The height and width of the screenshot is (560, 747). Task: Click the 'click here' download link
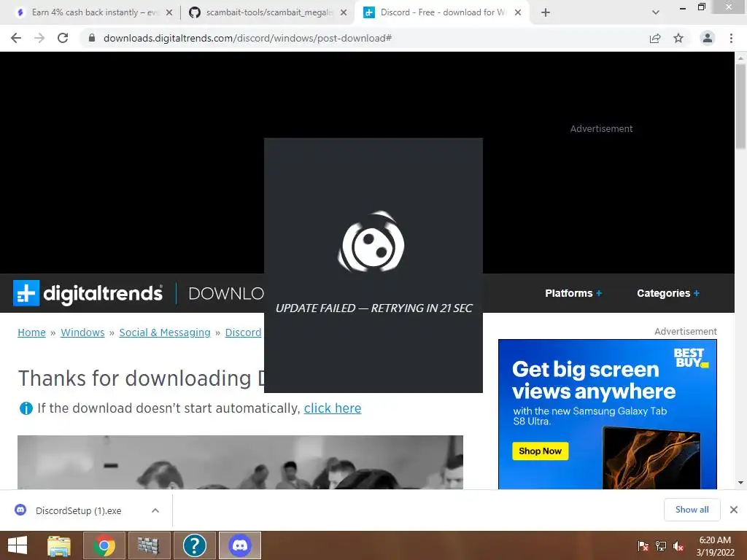333,408
